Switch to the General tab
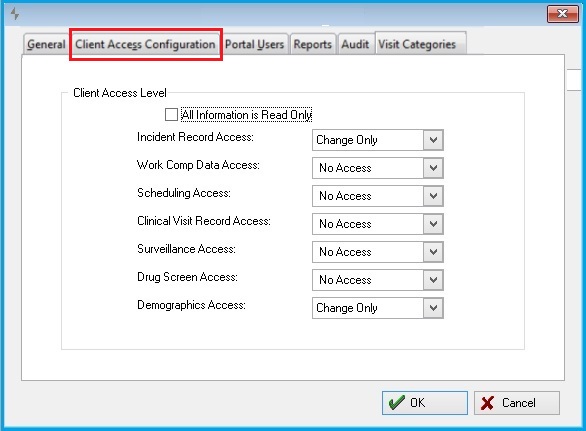The width and height of the screenshot is (586, 431). click(x=46, y=44)
